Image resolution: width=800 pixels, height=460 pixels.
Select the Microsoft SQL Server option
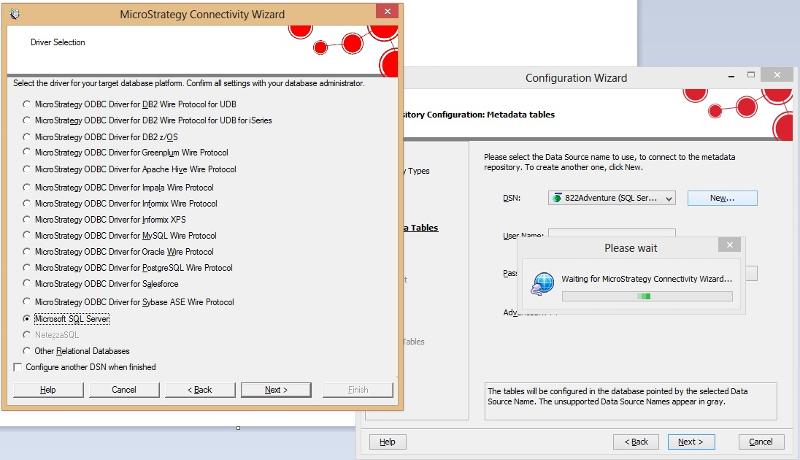click(x=27, y=318)
